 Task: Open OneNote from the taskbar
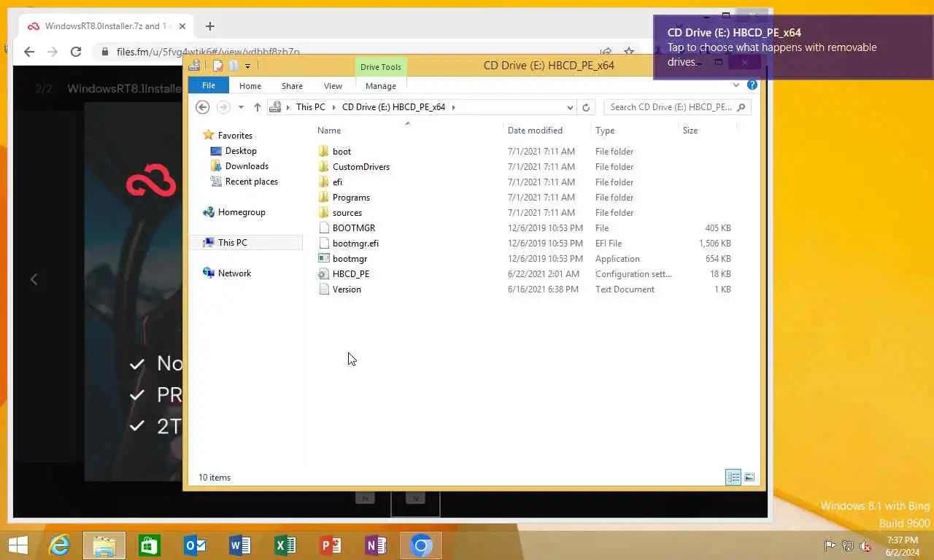click(x=376, y=545)
